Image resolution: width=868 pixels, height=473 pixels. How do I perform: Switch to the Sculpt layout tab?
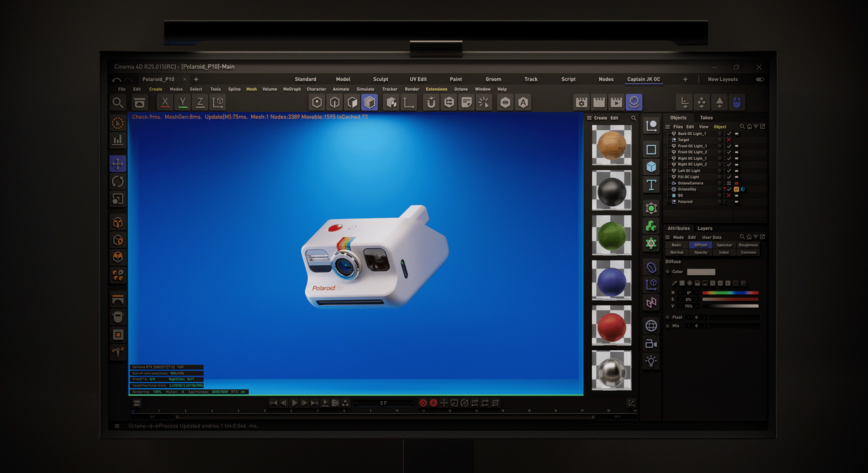click(380, 79)
